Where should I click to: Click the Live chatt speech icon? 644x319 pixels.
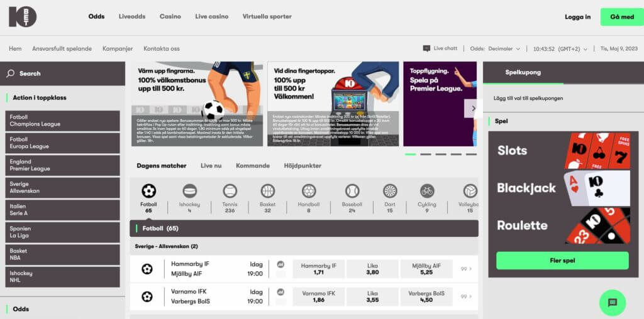click(x=427, y=48)
